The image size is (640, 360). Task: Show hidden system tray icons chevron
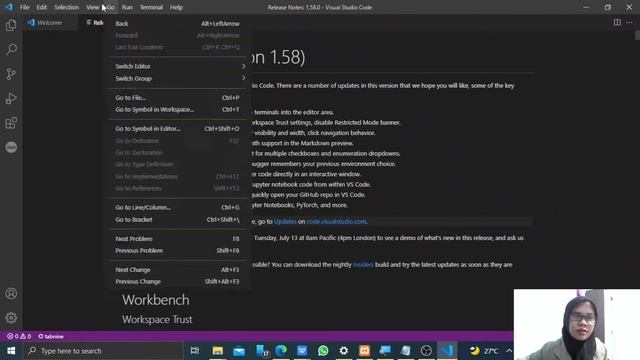(509, 351)
